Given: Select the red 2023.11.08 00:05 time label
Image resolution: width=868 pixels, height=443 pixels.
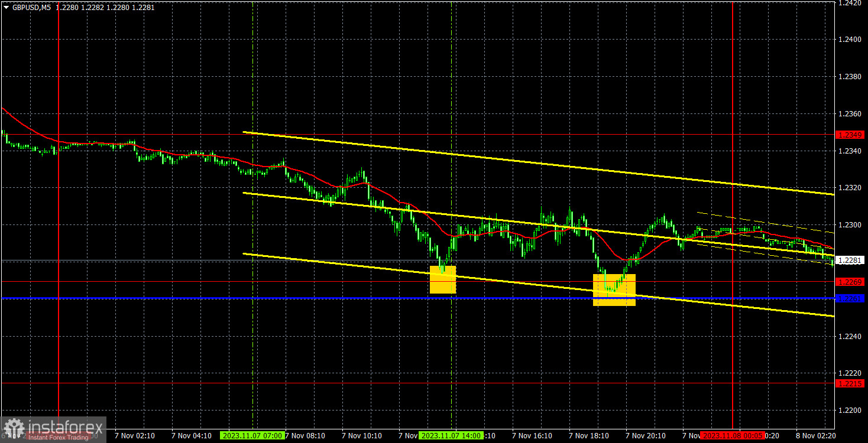Looking at the screenshot, I should 732,435.
